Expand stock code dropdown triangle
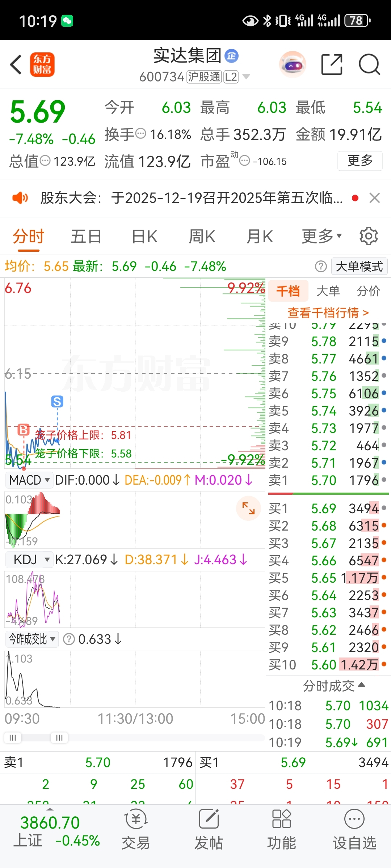 click(x=246, y=77)
